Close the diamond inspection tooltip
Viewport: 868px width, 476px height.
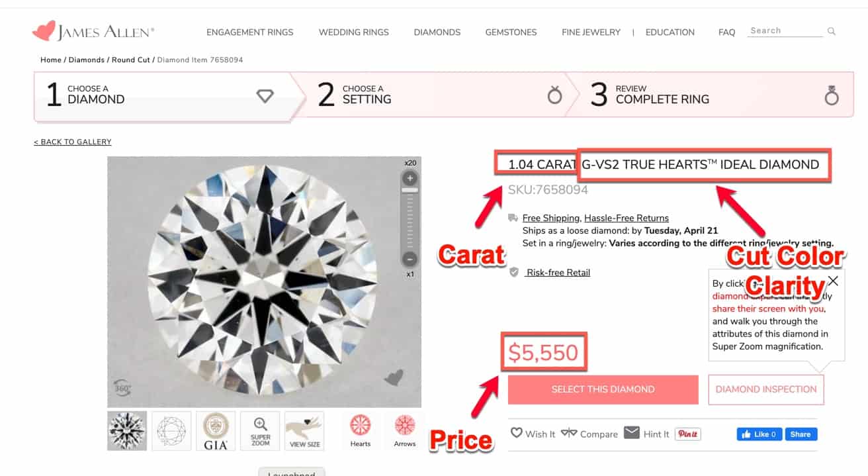pos(833,281)
